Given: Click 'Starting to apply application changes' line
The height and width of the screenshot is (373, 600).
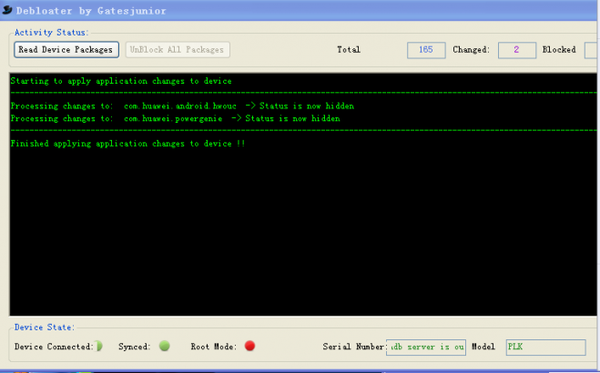Looking at the screenshot, I should coord(121,81).
